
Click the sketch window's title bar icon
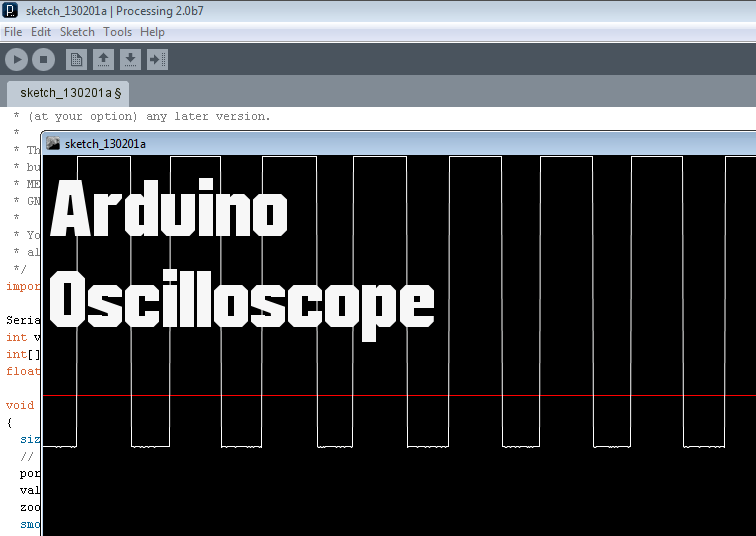click(x=53, y=144)
